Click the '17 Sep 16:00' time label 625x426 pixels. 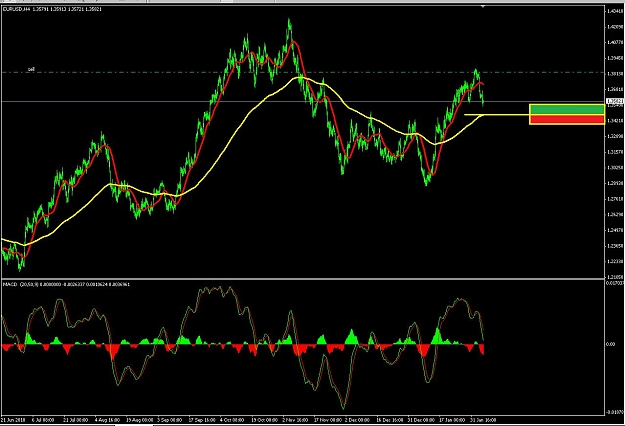click(x=201, y=420)
